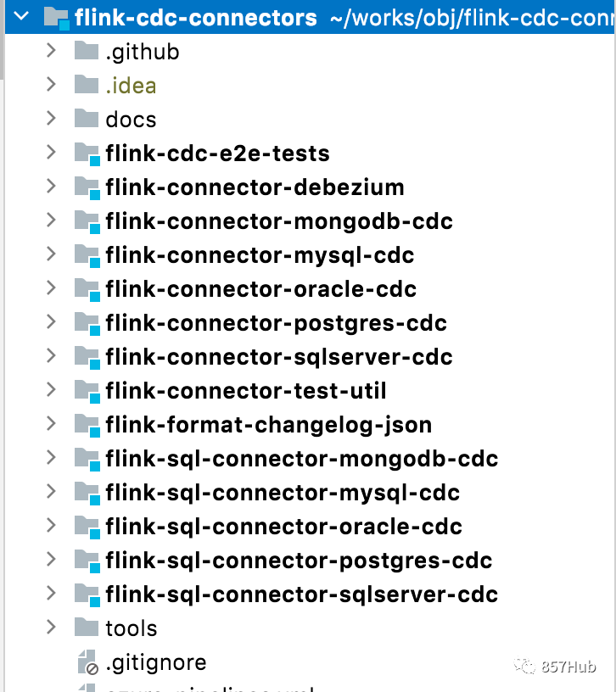The image size is (616, 692).
Task: Click the flink-format-changelog-json module icon
Action: pos(87,426)
